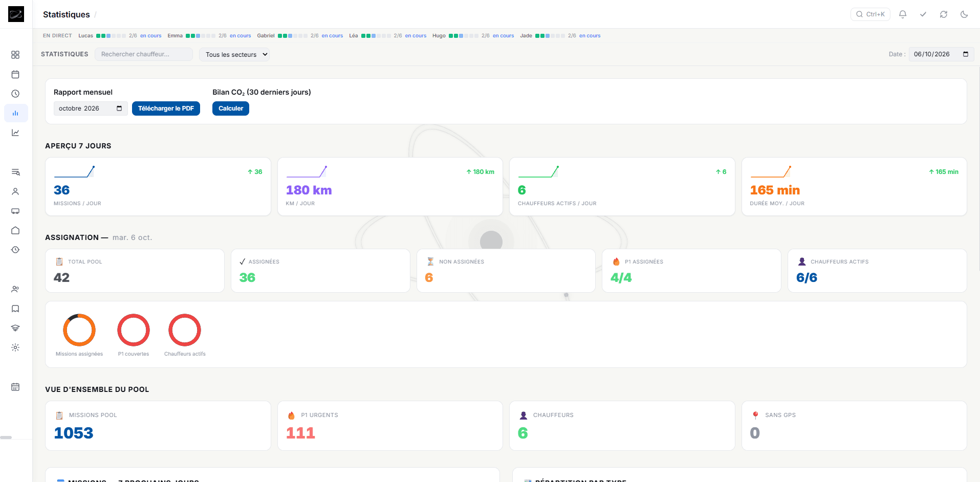Click Emma en cours live status link
980x482 pixels.
pos(240,36)
